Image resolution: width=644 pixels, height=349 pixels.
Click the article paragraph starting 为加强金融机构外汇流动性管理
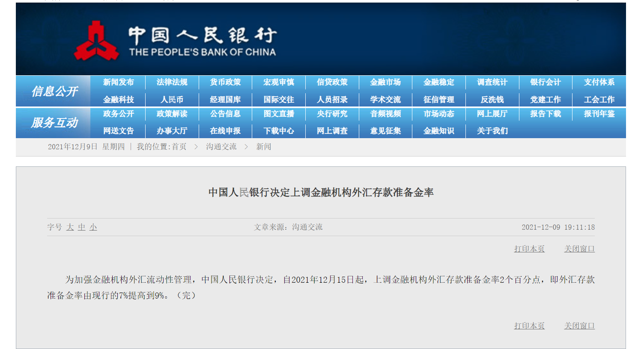point(321,287)
